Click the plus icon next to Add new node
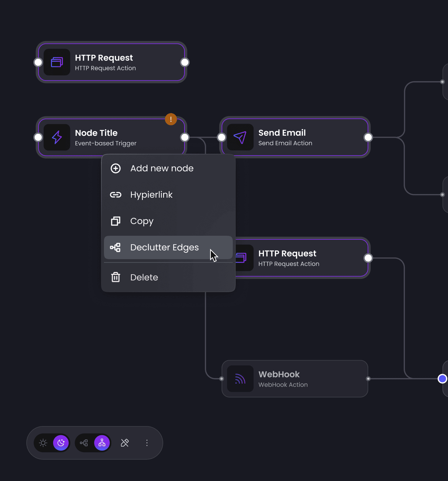 point(116,168)
